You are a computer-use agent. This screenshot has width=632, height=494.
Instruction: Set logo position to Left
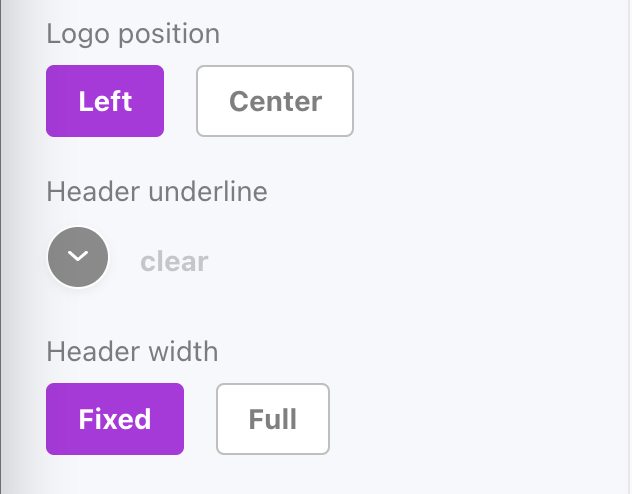pyautogui.click(x=105, y=101)
